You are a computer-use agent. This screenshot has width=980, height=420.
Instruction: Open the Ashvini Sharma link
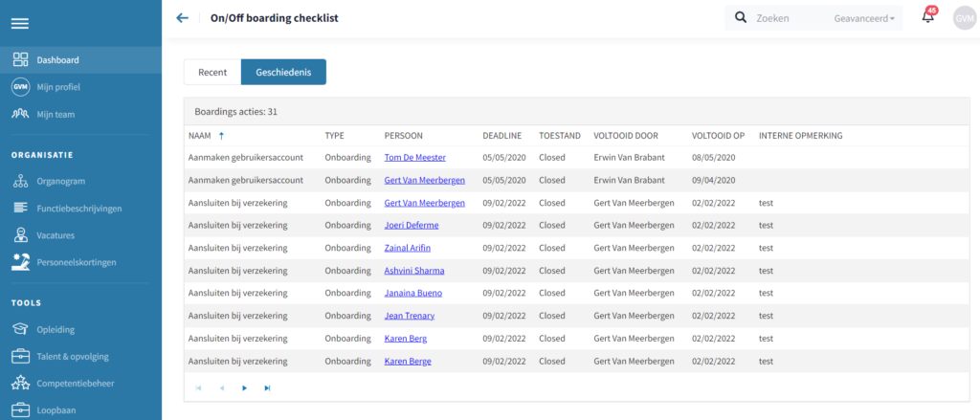[413, 271]
